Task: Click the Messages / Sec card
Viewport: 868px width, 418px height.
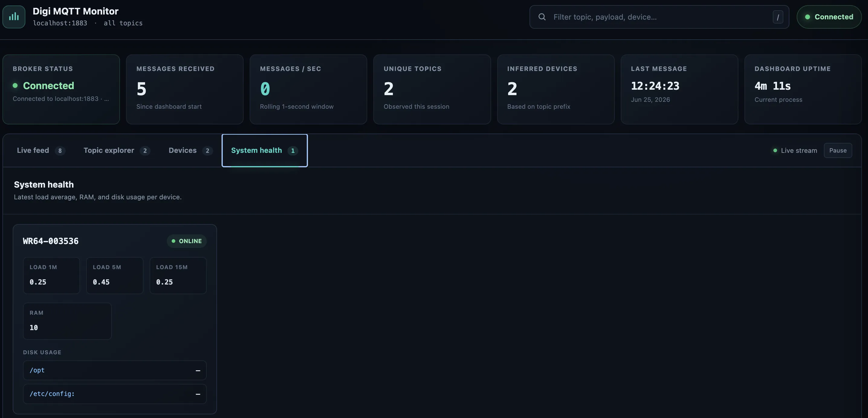Action: 308,89
